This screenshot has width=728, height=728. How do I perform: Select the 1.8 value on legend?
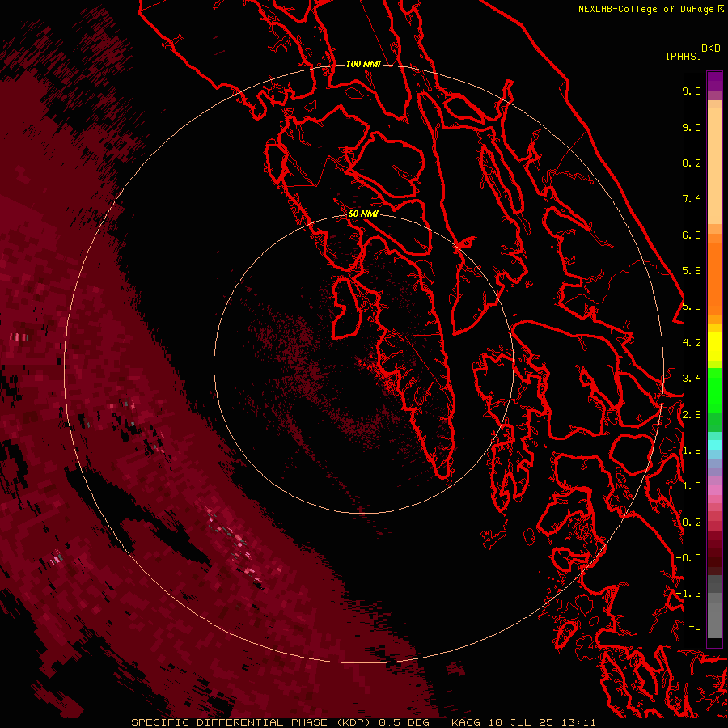(692, 451)
